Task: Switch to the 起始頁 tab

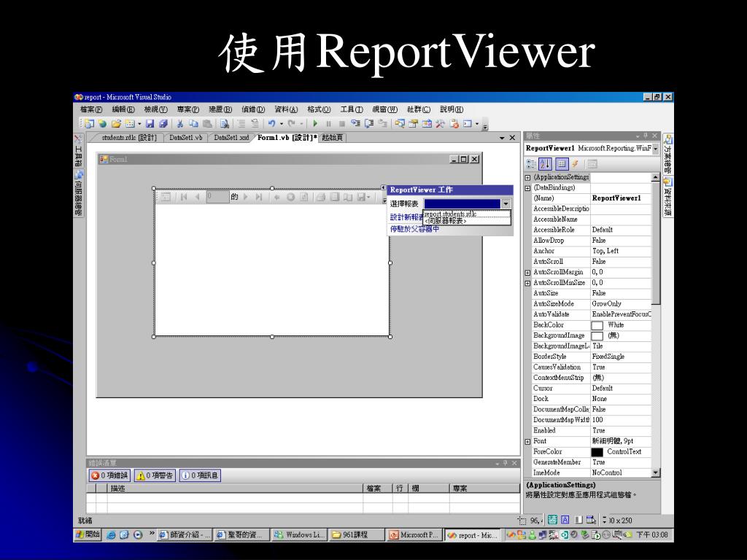Action: pyautogui.click(x=332, y=138)
